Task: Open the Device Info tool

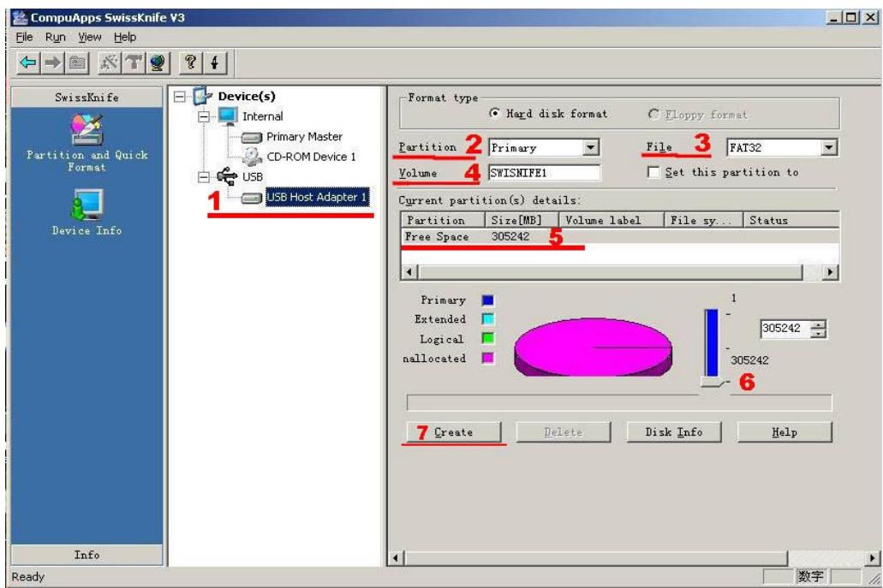Action: pos(87,211)
